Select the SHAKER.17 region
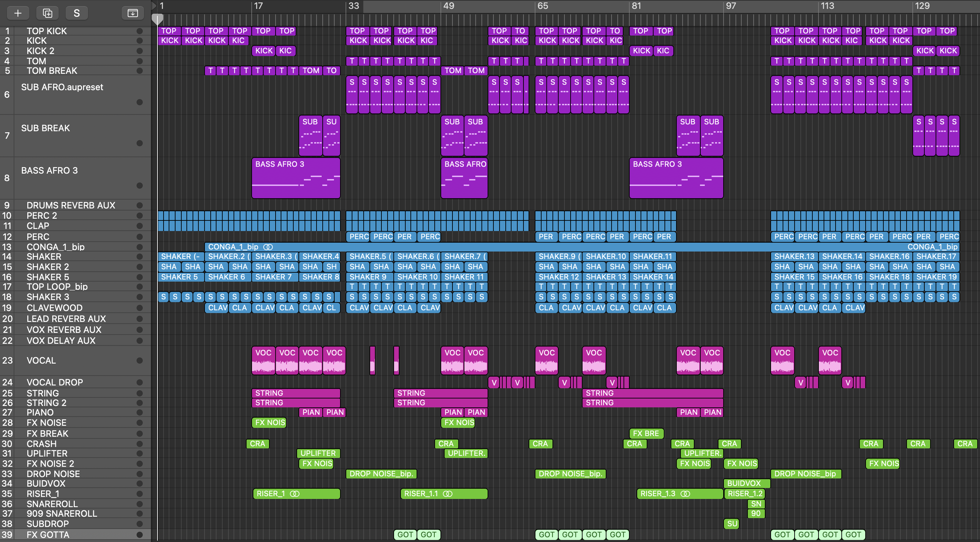 [936, 257]
